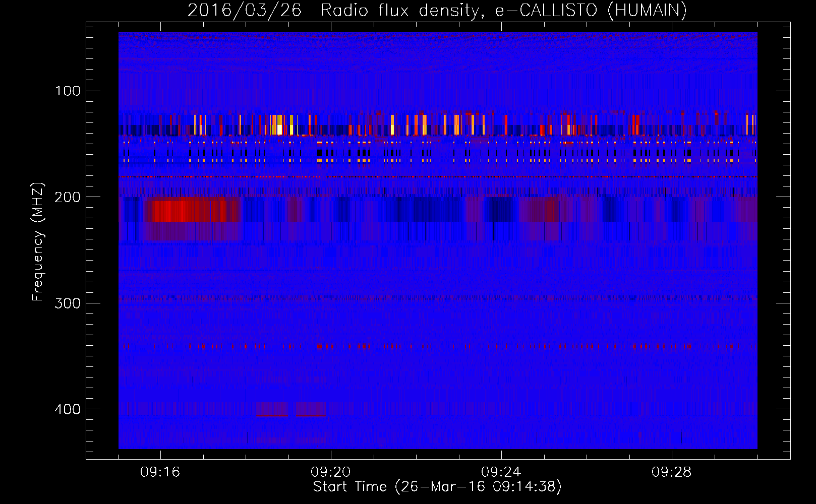Image resolution: width=816 pixels, height=504 pixels.
Task: Click the 09:16 time axis label
Action: pyautogui.click(x=160, y=472)
